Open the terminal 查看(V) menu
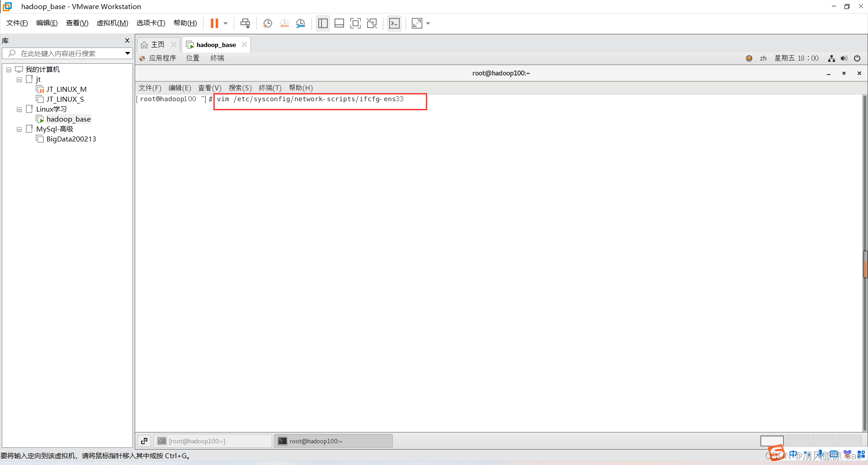The height and width of the screenshot is (465, 868). click(x=210, y=88)
